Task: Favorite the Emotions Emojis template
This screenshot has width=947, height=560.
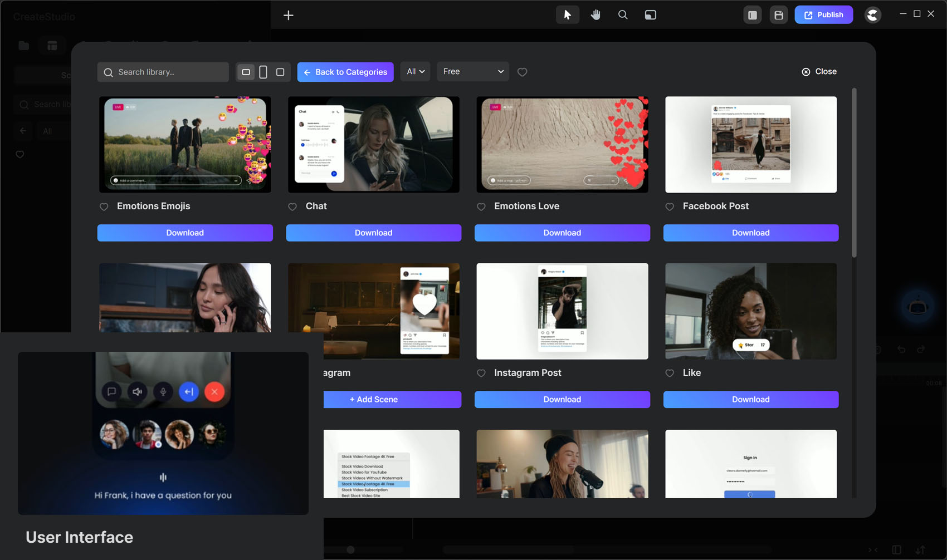Action: 104,207
